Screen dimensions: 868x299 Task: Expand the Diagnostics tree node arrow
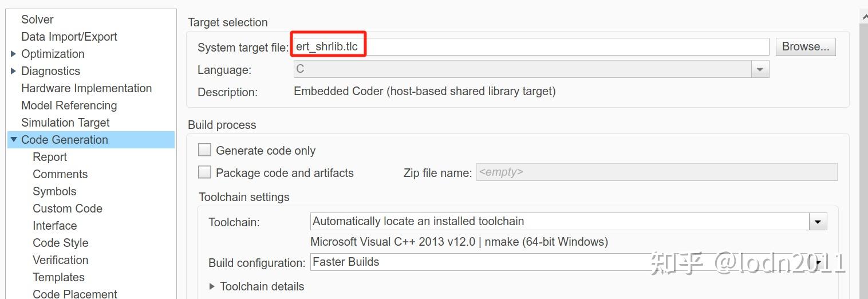[13, 71]
